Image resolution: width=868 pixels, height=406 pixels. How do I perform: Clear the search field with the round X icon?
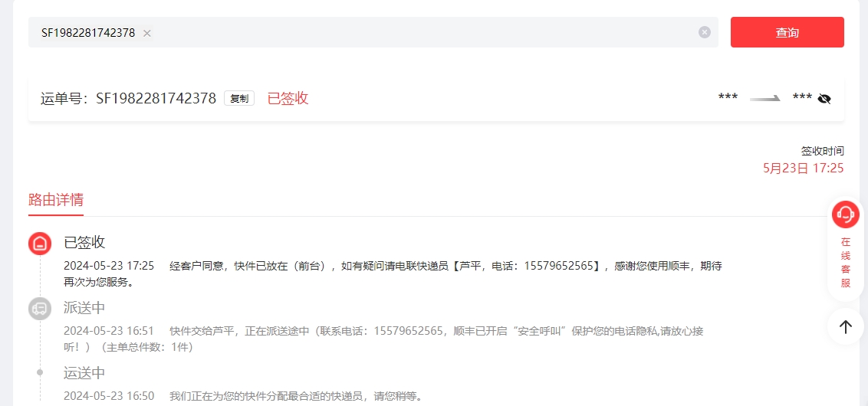pyautogui.click(x=704, y=33)
